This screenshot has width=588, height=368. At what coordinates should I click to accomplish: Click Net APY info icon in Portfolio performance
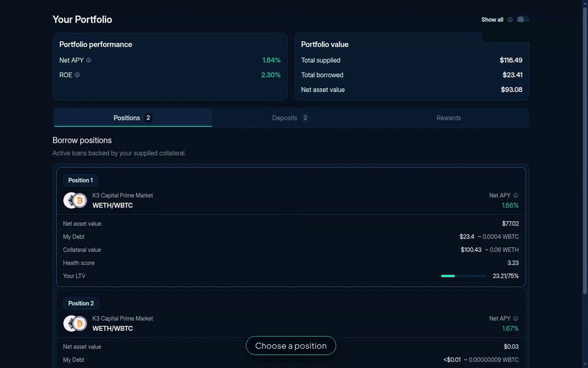(89, 60)
